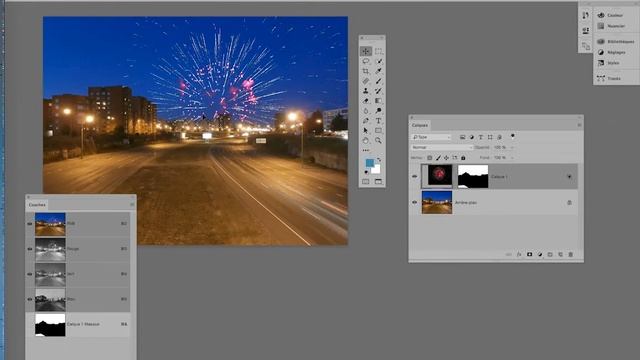The height and width of the screenshot is (360, 640).
Task: Select the Eraser tool
Action: (366, 100)
